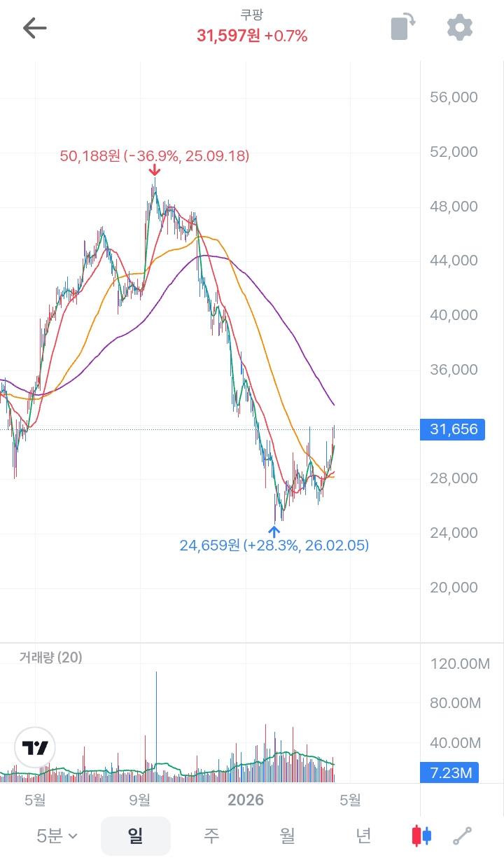Open chart settings gear icon
504x867 pixels.
pos(460,28)
